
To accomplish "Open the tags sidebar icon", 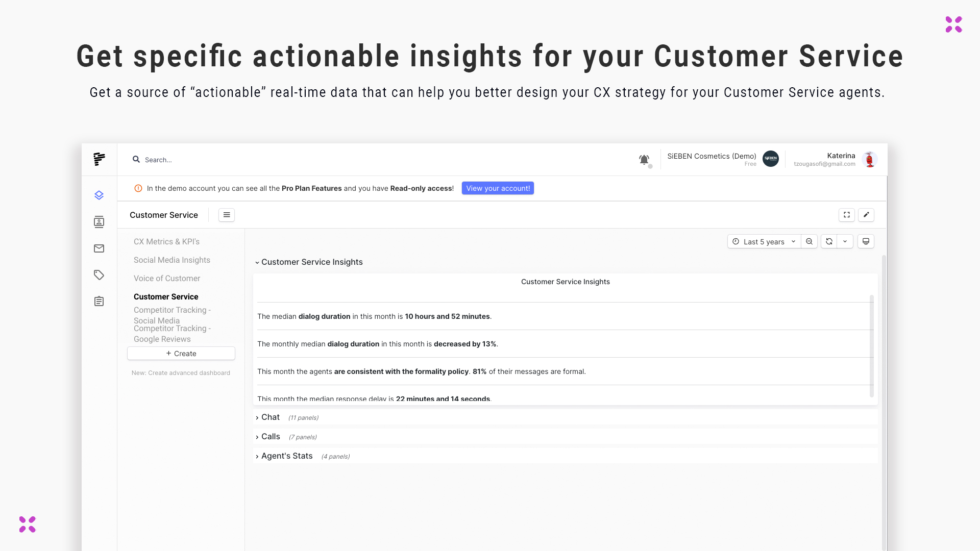I will 99,275.
